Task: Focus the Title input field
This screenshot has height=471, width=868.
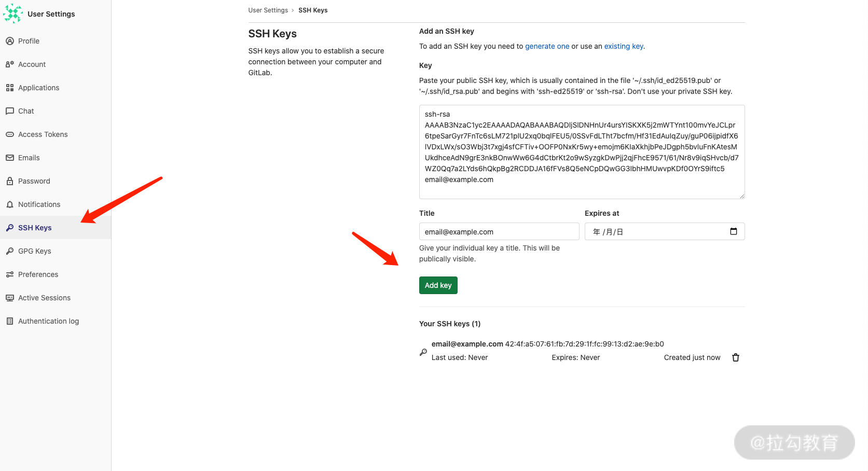Action: coord(499,231)
